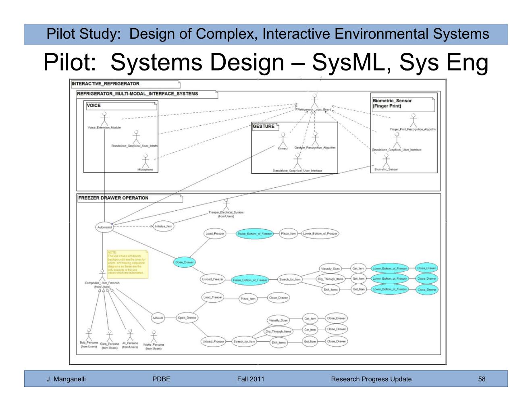Select the Composite_User_Persona actor
The height and width of the screenshot is (411, 532).
pyautogui.click(x=102, y=275)
